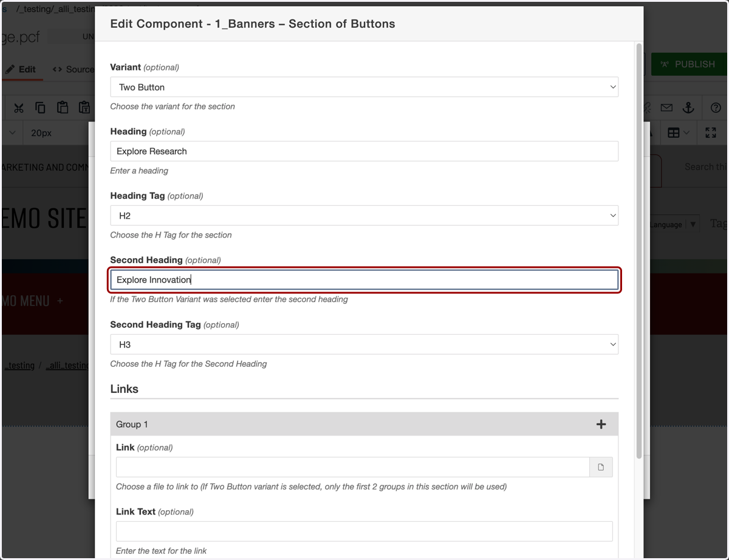Click the Heading field containing Explore Research

[x=364, y=151]
